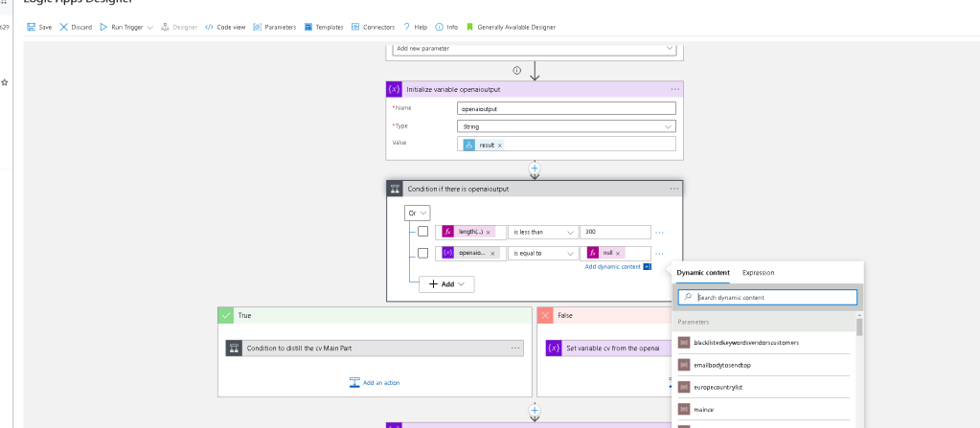Open Set variable cv from the openai step
Viewport: 980px width, 428px height.
tap(608, 348)
